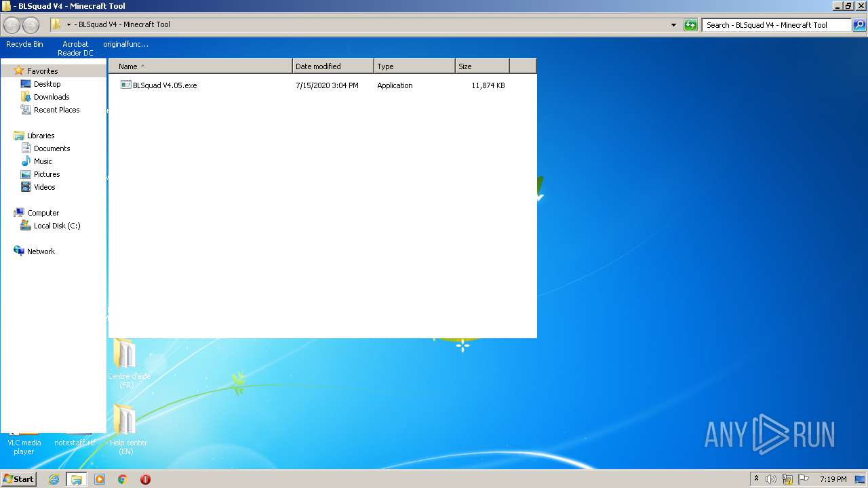Open the Videos library

(45, 187)
